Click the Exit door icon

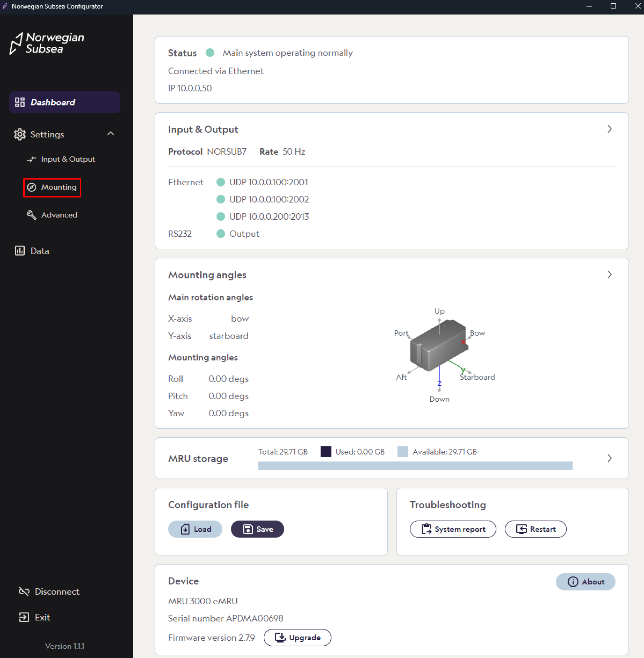coord(24,617)
